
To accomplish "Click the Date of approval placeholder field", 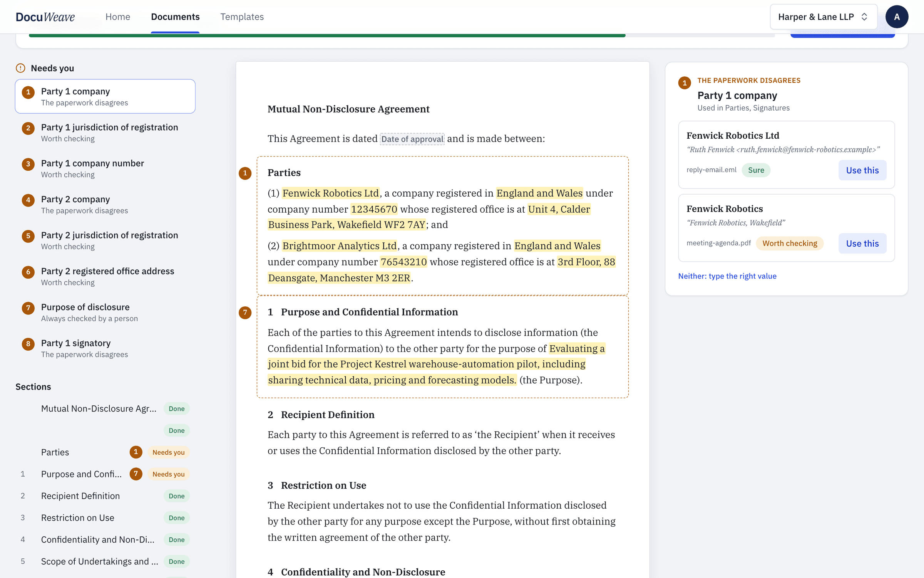I will 412,139.
